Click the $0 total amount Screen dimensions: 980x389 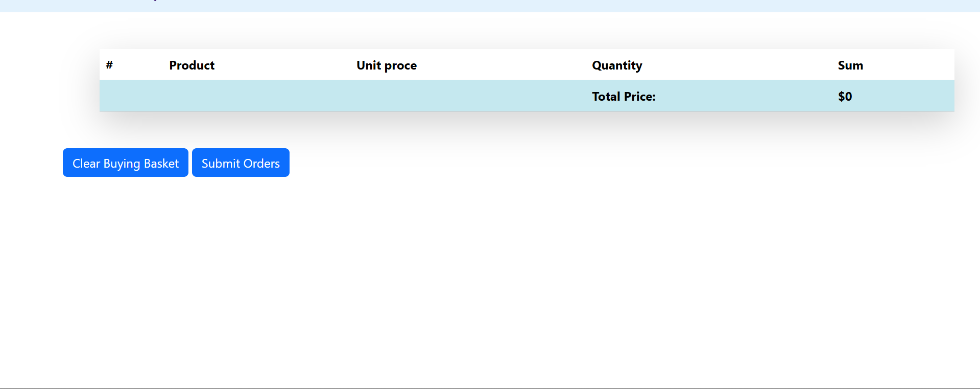845,97
